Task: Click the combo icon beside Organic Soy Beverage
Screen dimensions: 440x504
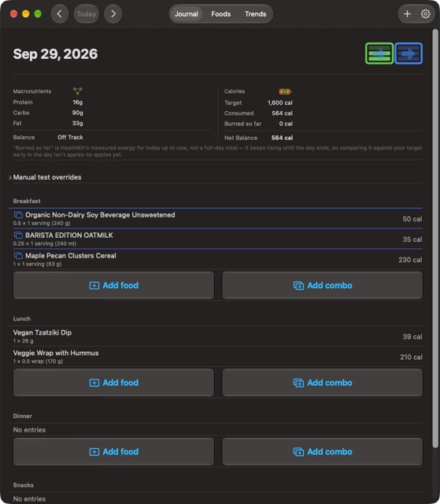Action: click(18, 215)
